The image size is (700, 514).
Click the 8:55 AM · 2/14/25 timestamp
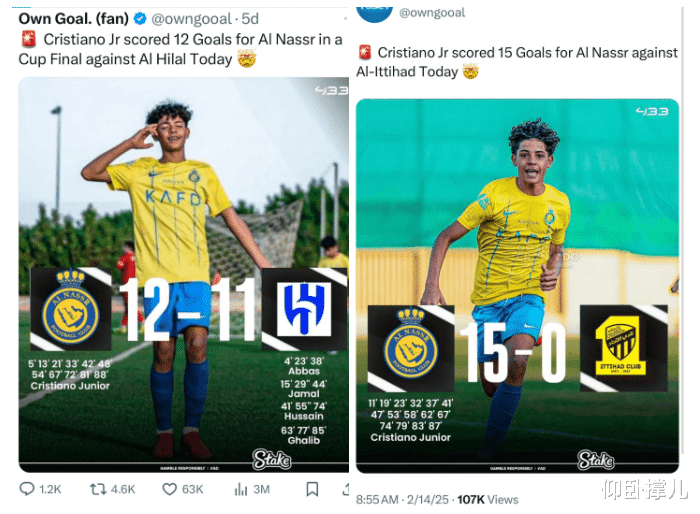[x=402, y=499]
